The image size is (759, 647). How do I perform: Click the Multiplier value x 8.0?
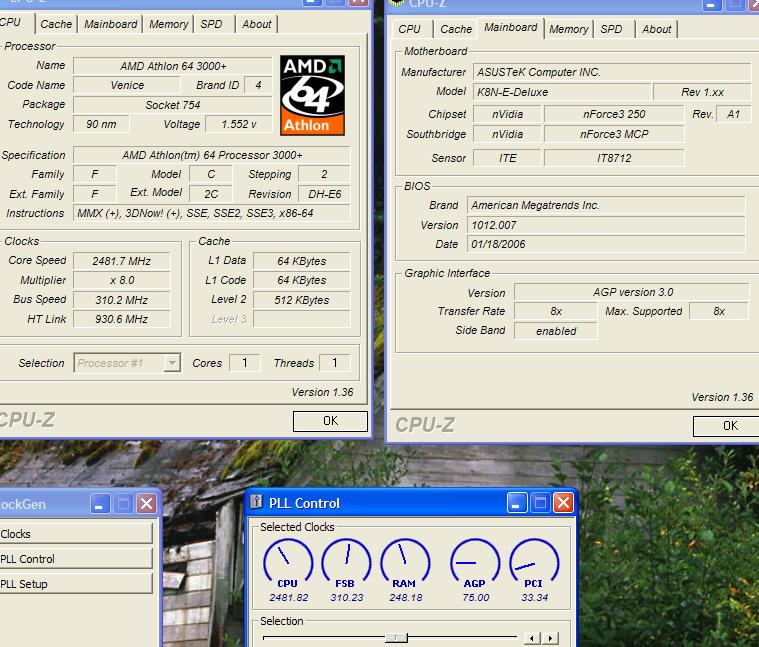point(121,280)
